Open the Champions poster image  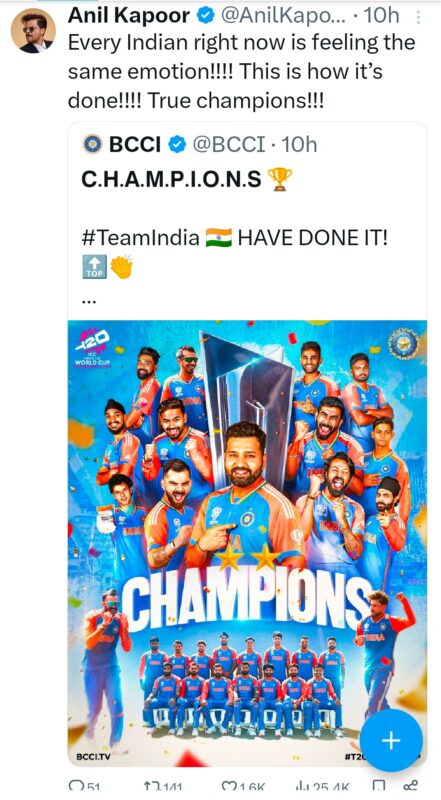[x=247, y=543]
